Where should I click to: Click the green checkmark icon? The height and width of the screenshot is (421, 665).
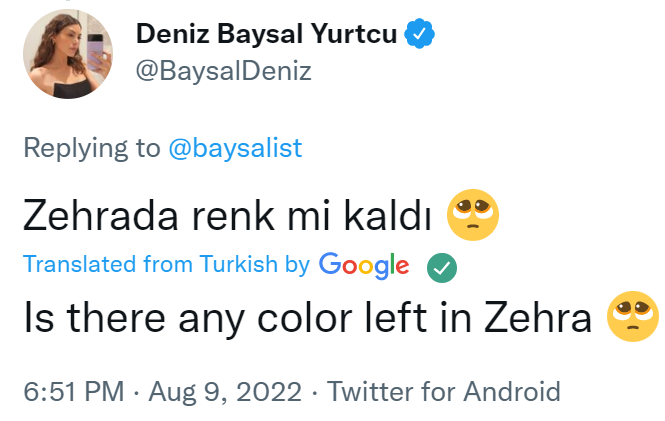(442, 266)
